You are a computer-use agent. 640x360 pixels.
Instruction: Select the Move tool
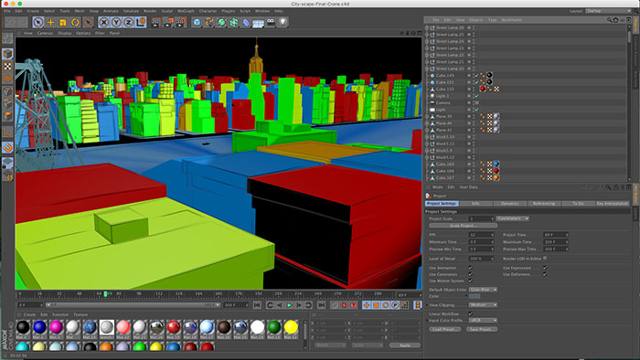click(x=51, y=22)
